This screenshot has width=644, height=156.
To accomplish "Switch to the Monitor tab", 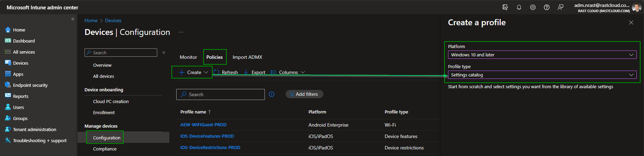I will click(188, 57).
